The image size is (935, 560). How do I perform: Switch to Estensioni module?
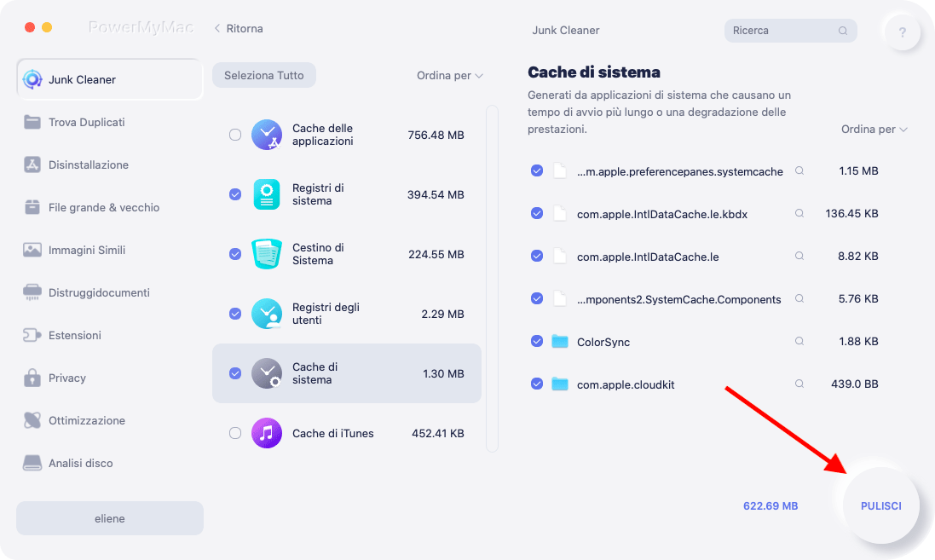110,335
